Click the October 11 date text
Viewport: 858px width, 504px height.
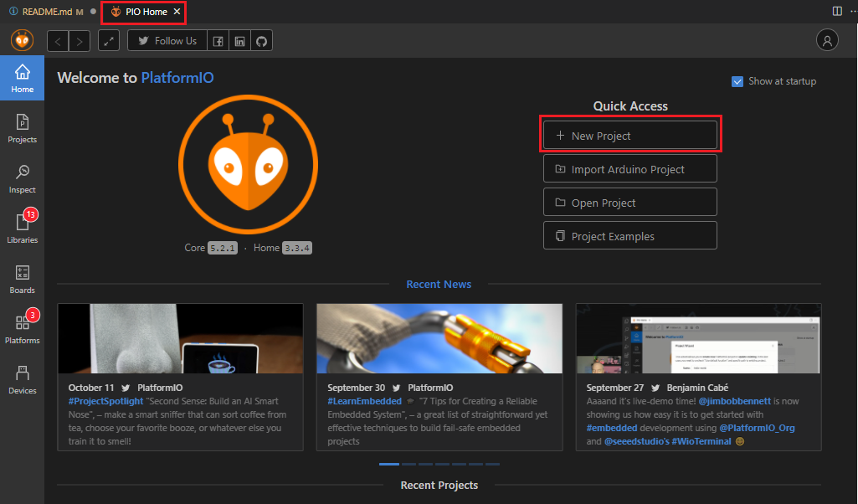(x=91, y=388)
